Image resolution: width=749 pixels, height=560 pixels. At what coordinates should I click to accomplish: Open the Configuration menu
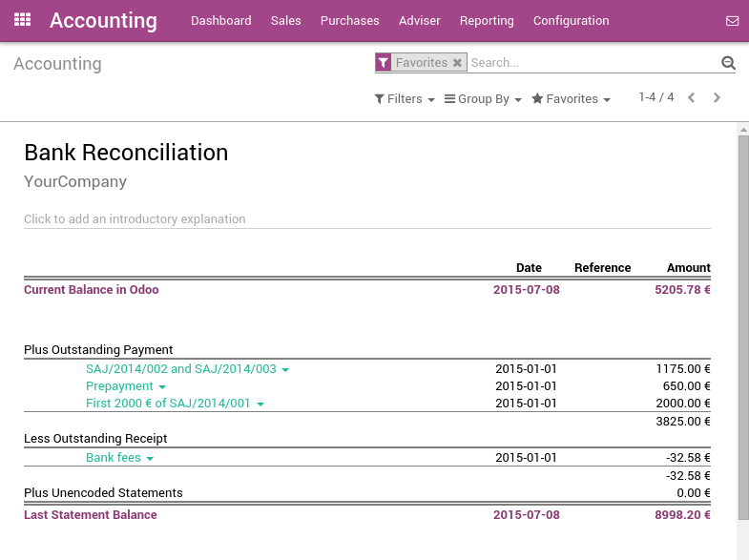point(571,20)
